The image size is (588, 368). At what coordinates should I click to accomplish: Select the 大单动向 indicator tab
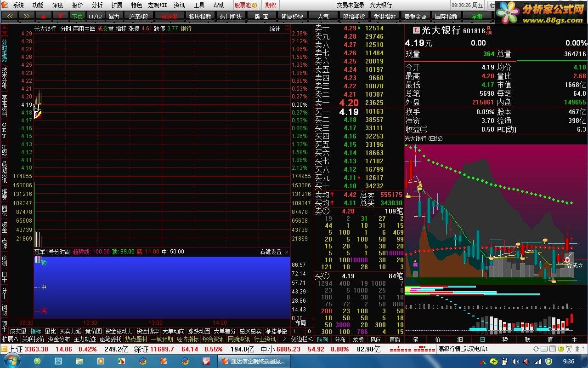[174, 331]
